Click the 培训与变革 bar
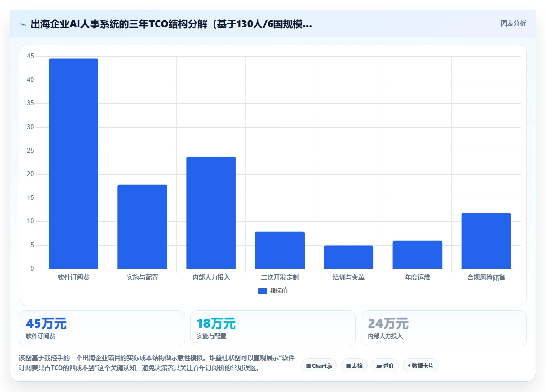Screen dimensions: 546x392 (349, 257)
